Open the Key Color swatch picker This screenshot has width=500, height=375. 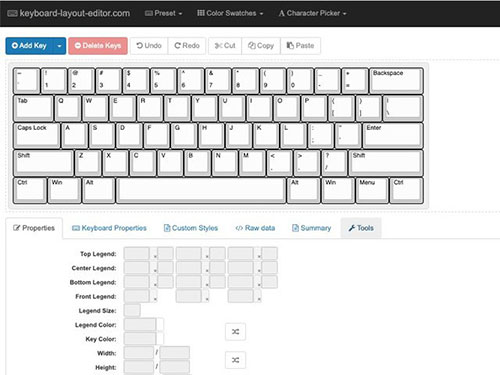pos(160,339)
